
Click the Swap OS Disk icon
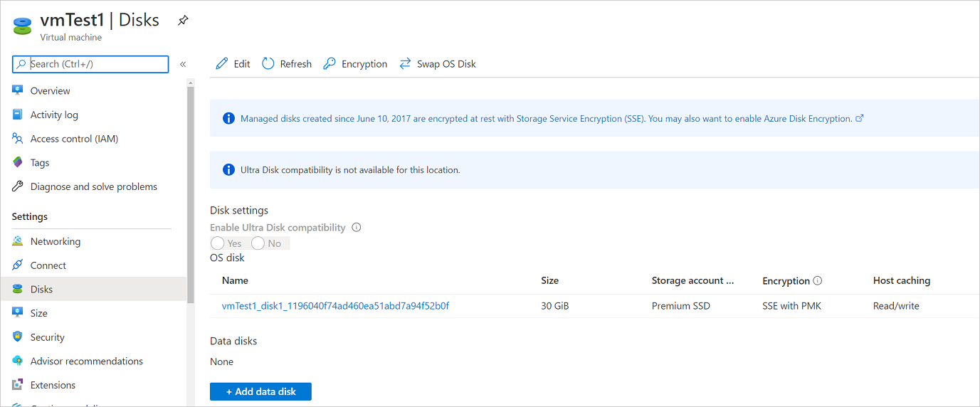(405, 64)
